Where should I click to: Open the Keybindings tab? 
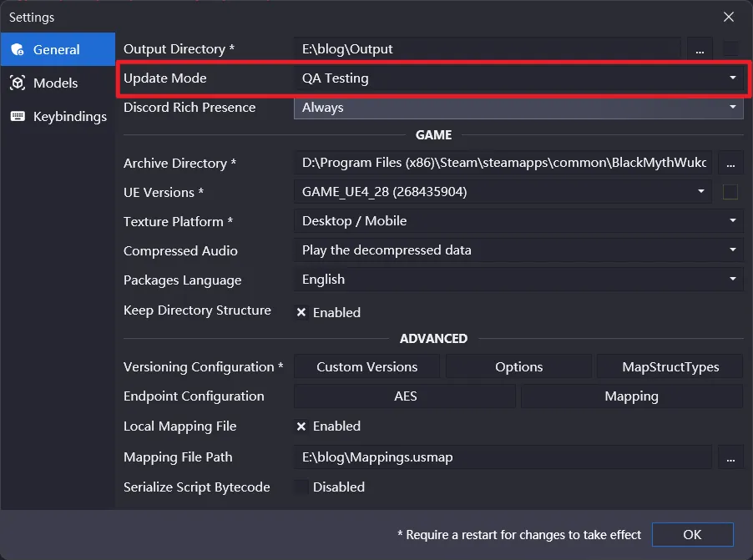(69, 117)
